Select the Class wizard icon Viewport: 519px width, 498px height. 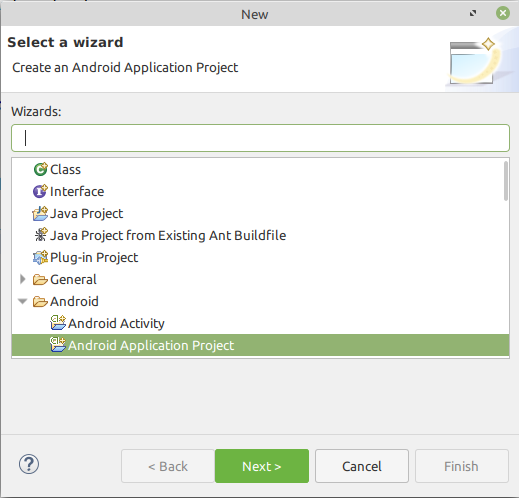point(41,169)
